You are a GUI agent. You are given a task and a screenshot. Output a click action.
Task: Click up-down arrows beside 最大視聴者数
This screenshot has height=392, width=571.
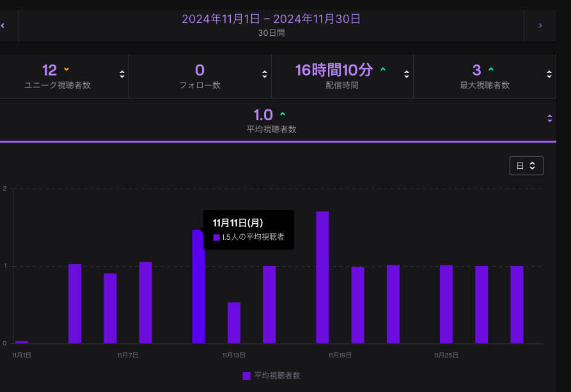pyautogui.click(x=549, y=74)
